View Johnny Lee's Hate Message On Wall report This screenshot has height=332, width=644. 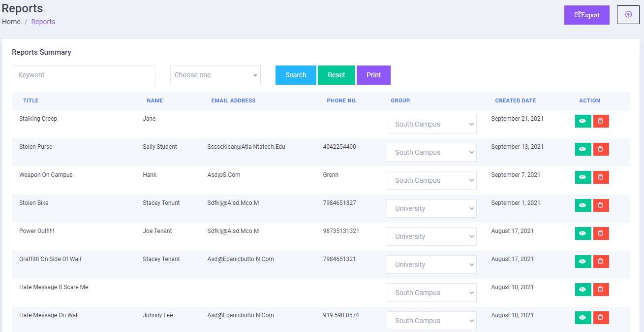click(x=583, y=317)
